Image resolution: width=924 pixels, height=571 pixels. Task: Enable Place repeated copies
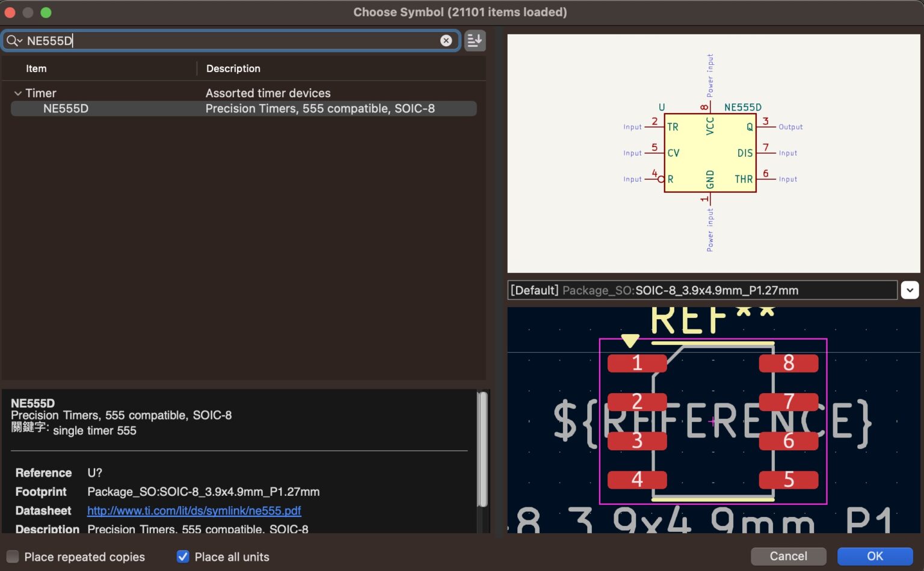coord(13,557)
